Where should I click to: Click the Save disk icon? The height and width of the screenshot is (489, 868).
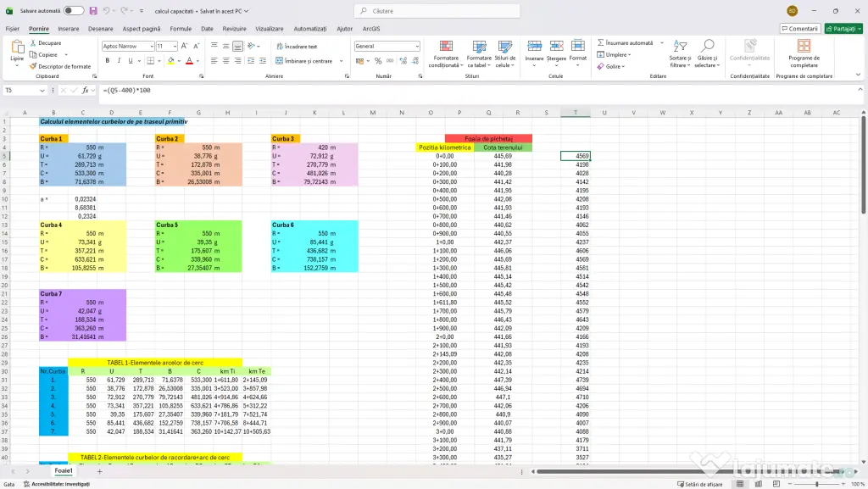pyautogui.click(x=93, y=10)
